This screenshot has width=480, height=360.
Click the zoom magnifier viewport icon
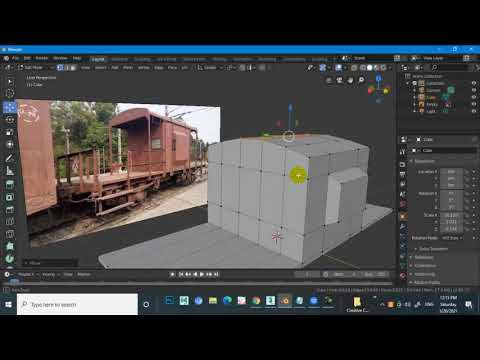361,80
